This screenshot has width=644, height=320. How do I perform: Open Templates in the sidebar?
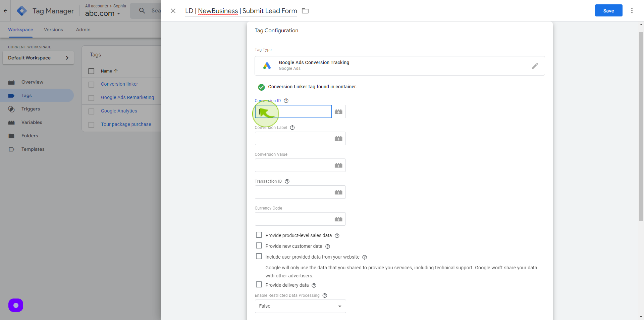click(37, 149)
